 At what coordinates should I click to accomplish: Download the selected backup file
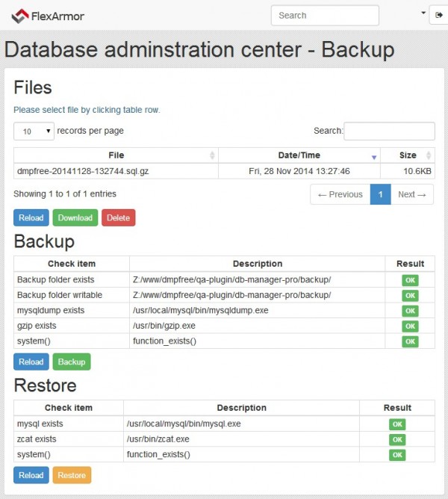click(75, 218)
